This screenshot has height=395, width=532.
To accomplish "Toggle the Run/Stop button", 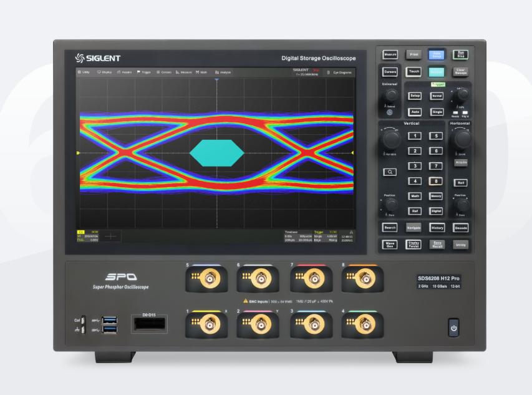I will click(461, 54).
